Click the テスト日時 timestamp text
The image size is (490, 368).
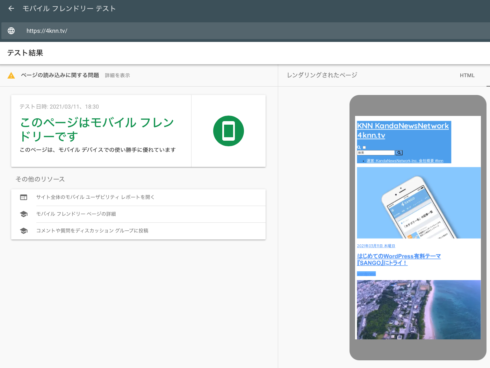59,107
